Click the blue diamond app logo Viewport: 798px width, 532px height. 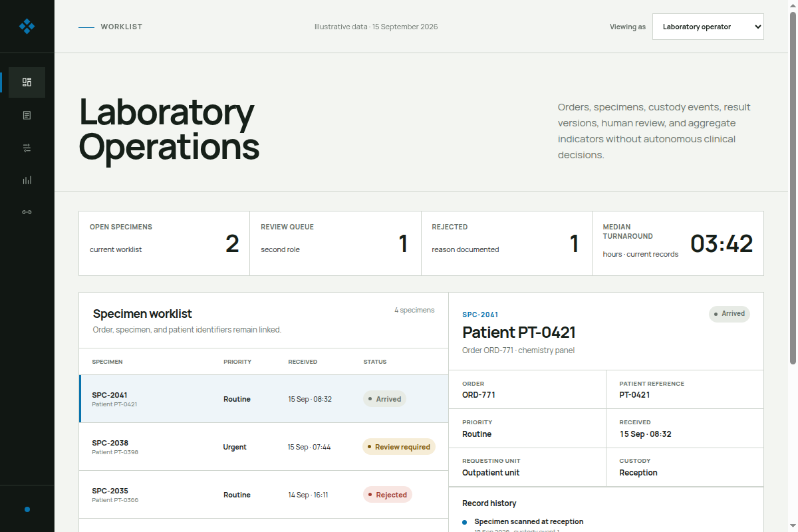[27, 27]
